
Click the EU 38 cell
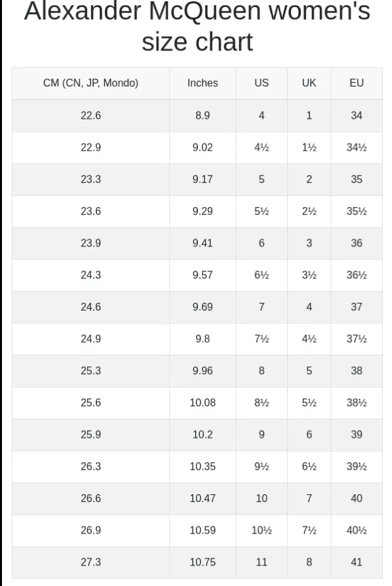357,371
